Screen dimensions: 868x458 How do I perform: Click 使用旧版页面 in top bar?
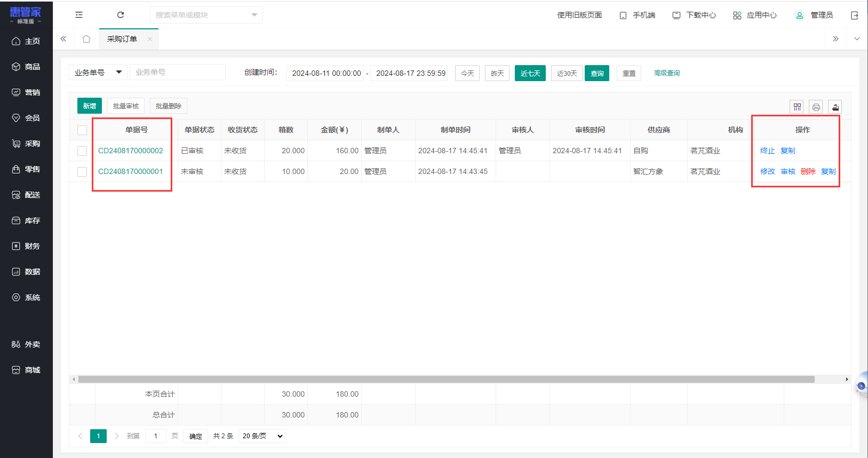[x=579, y=15]
